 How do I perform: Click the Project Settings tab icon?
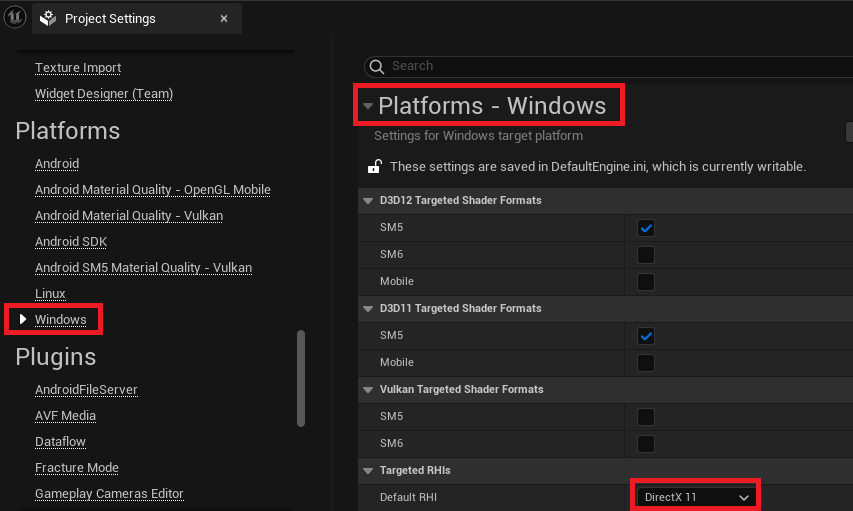pos(47,18)
